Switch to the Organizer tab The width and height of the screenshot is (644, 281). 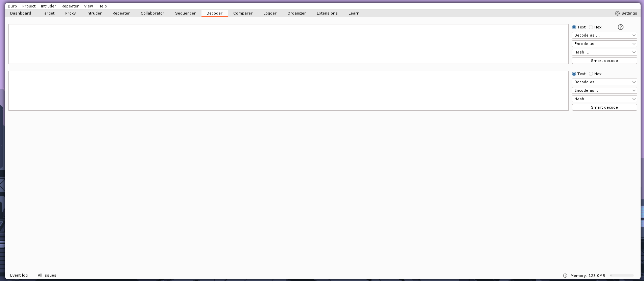point(296,13)
